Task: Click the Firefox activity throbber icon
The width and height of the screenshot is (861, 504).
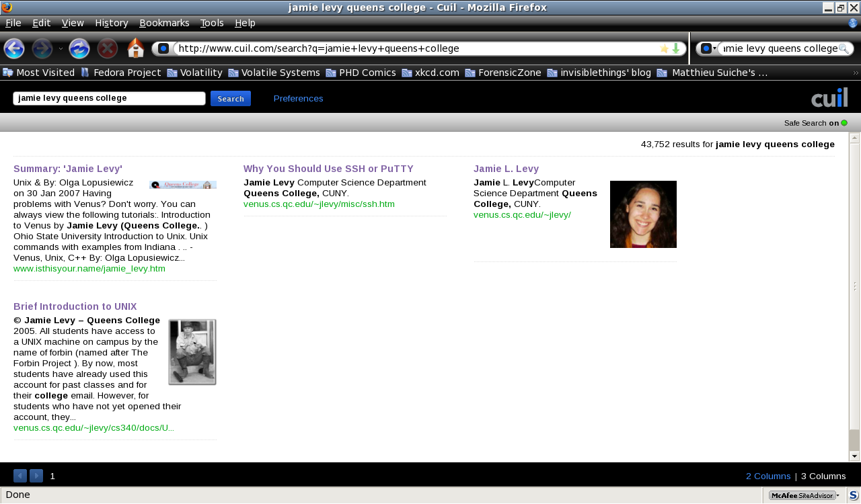Action: (853, 23)
